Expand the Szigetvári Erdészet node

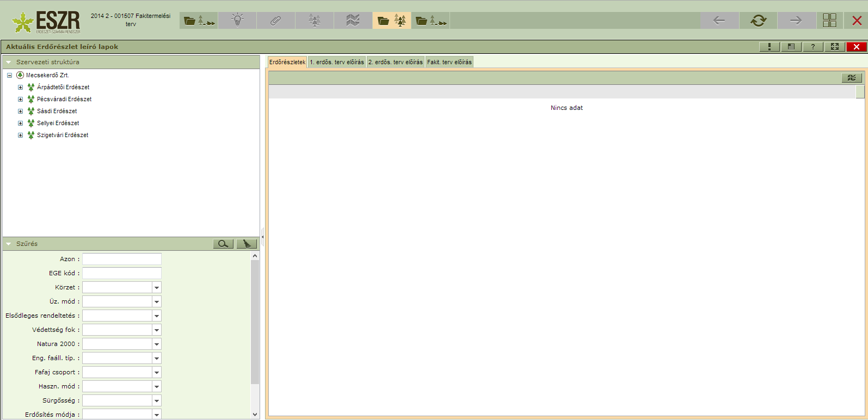20,135
